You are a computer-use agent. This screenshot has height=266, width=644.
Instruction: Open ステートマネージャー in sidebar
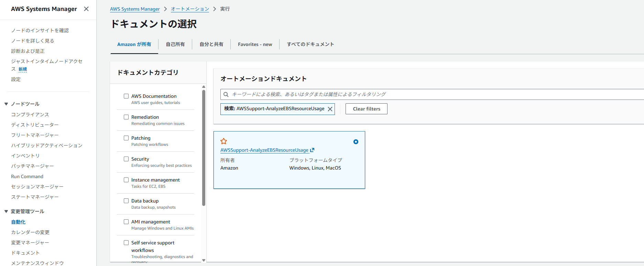pyautogui.click(x=35, y=197)
